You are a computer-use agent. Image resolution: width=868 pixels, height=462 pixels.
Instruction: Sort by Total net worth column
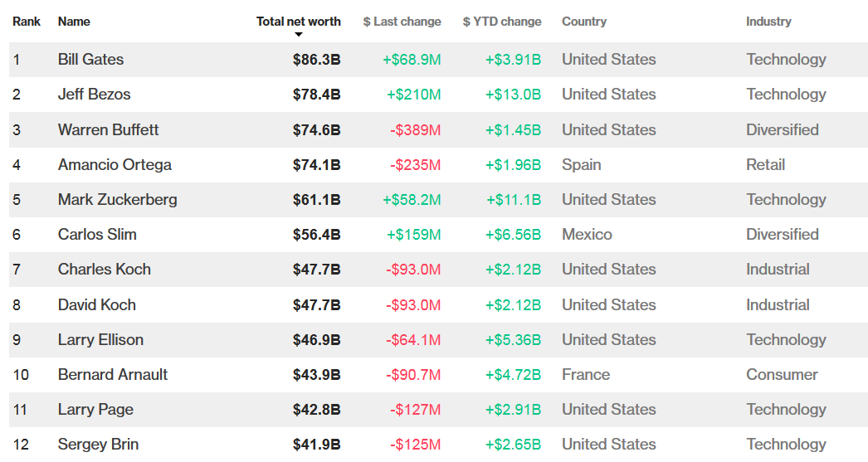tap(299, 22)
